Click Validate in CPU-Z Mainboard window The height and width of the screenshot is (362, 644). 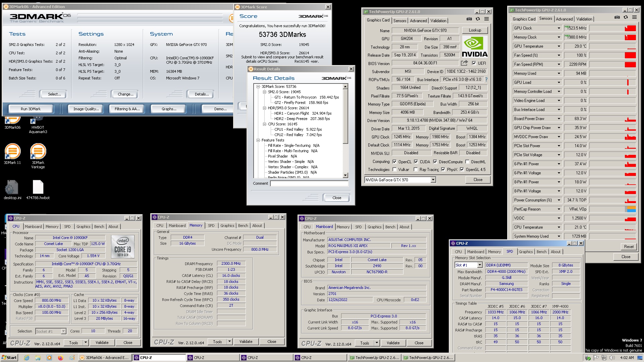[393, 343]
